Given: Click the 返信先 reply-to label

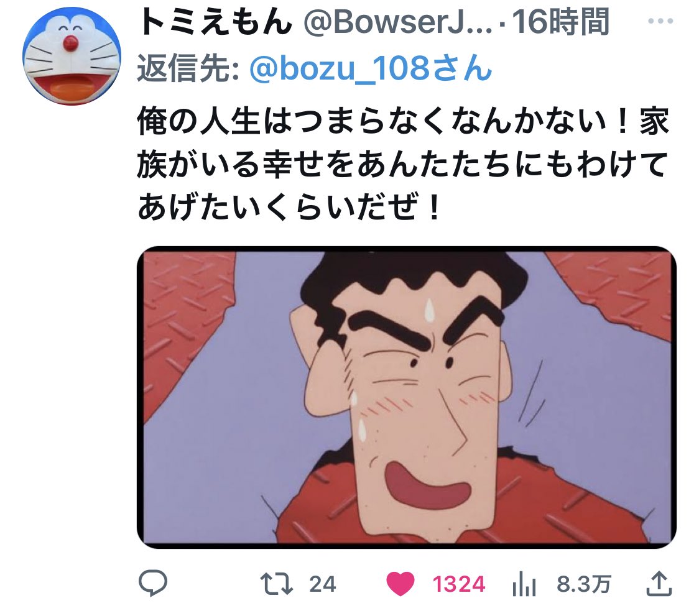Looking at the screenshot, I should 190,68.
